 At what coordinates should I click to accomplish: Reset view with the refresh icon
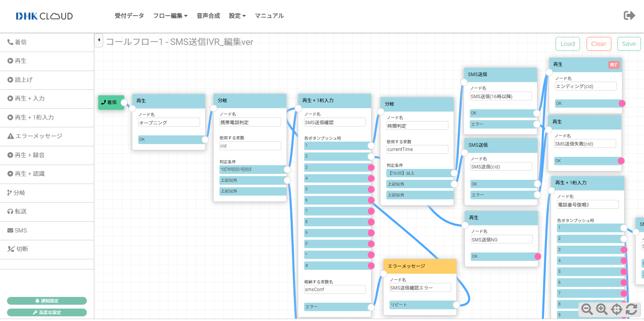631,309
